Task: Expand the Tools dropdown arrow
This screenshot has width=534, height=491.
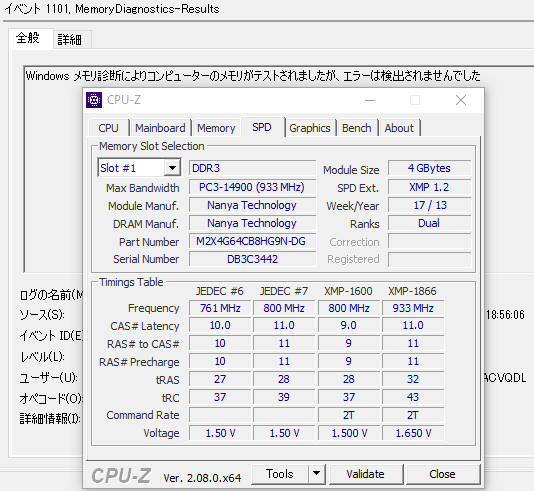Action: pyautogui.click(x=317, y=474)
